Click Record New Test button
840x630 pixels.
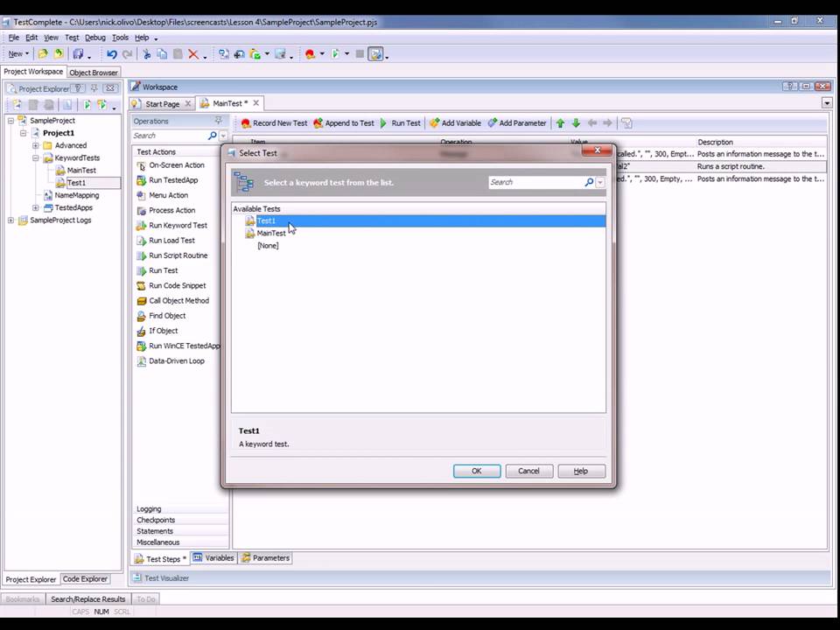point(274,123)
